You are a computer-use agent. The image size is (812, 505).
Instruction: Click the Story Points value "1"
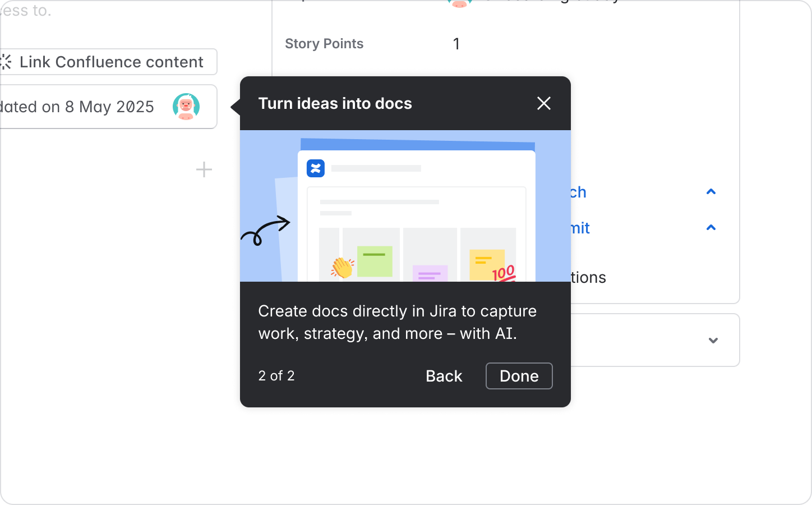(456, 44)
